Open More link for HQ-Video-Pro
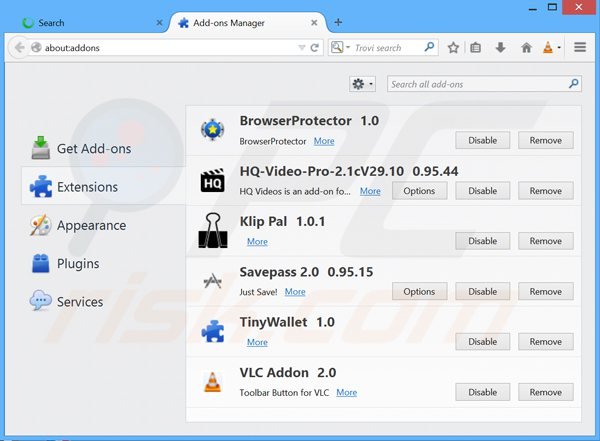This screenshot has width=600, height=441. tap(370, 191)
